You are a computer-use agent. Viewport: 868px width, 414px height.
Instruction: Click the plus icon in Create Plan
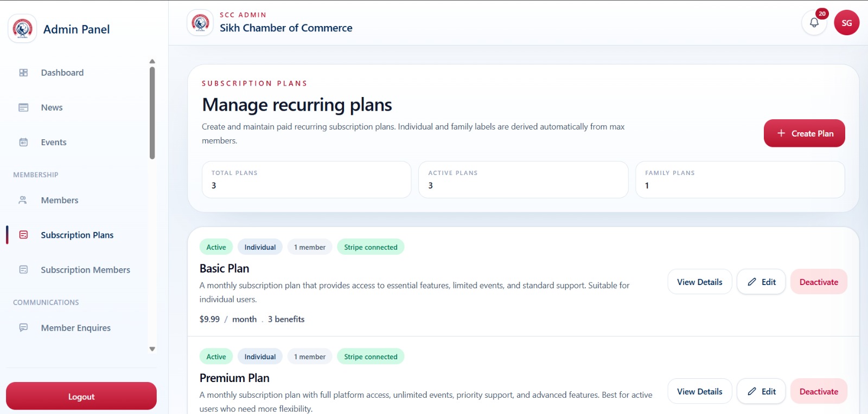tap(781, 133)
